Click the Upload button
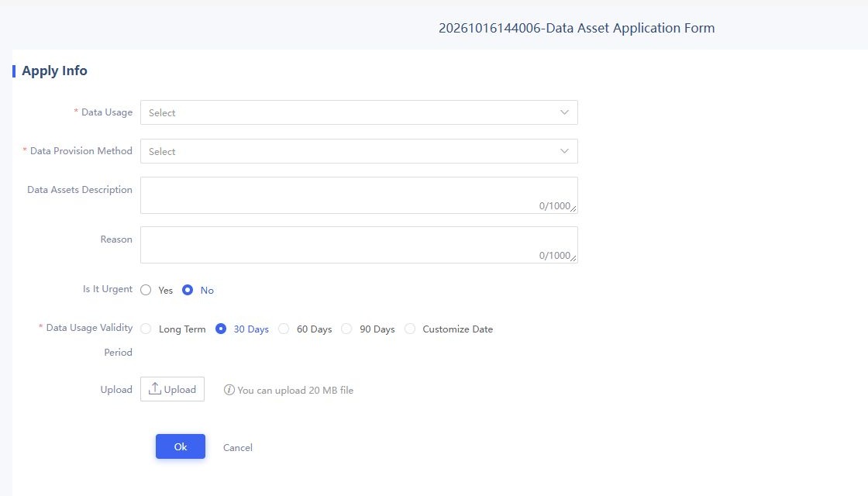This screenshot has width=868, height=496. coord(172,389)
